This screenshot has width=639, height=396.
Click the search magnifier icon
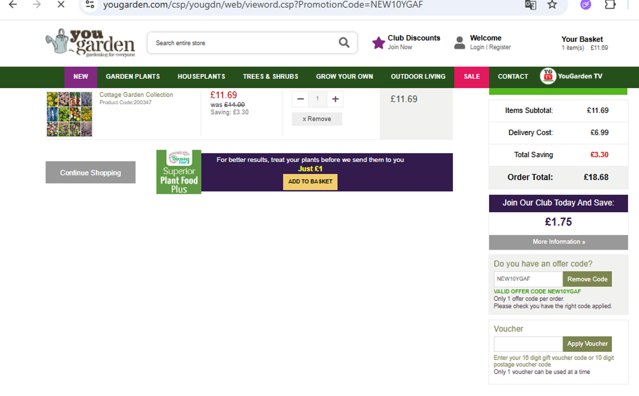tap(344, 42)
